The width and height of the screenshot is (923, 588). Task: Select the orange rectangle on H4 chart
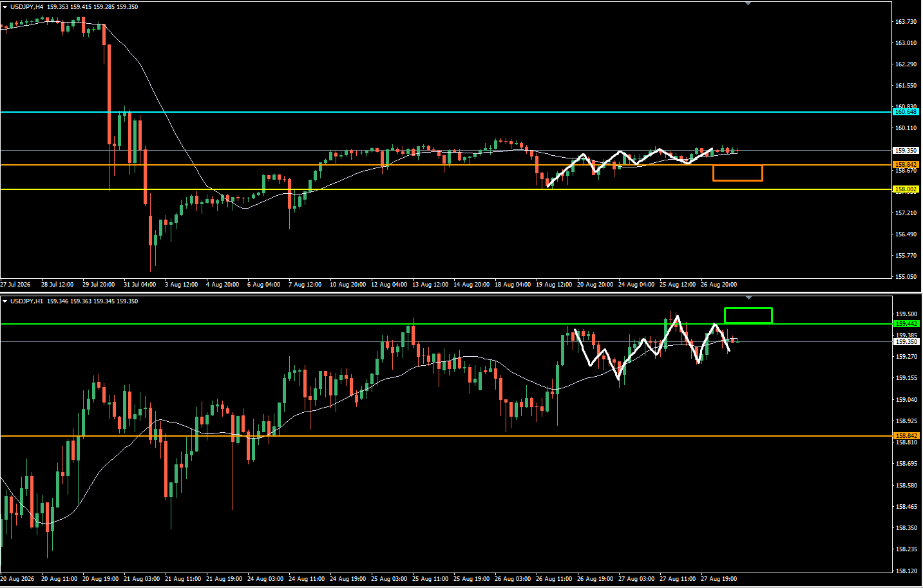[x=737, y=173]
